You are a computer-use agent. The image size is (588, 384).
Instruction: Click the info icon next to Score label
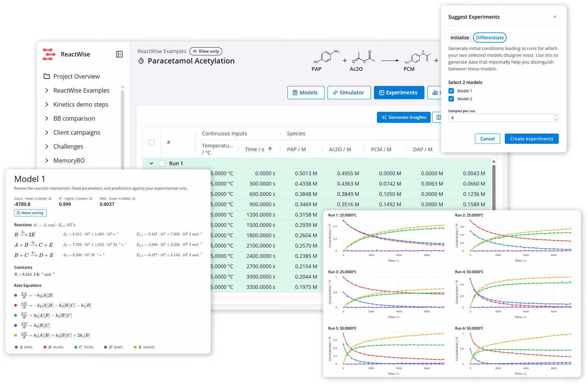click(50, 198)
